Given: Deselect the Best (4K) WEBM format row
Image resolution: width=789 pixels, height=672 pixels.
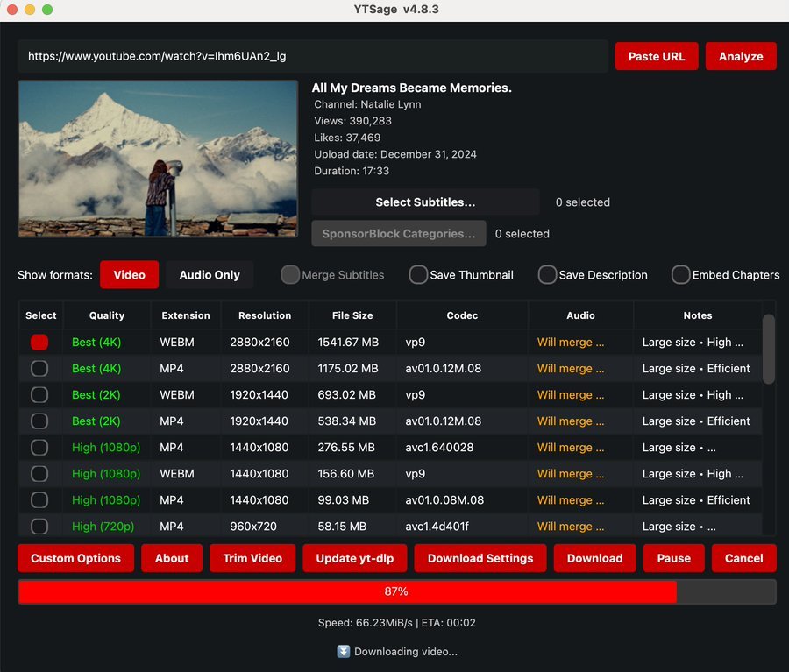Looking at the screenshot, I should (x=39, y=342).
